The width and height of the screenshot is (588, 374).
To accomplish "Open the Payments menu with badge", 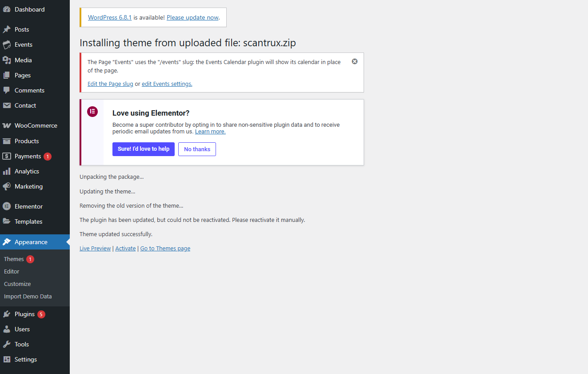I will click(x=28, y=156).
